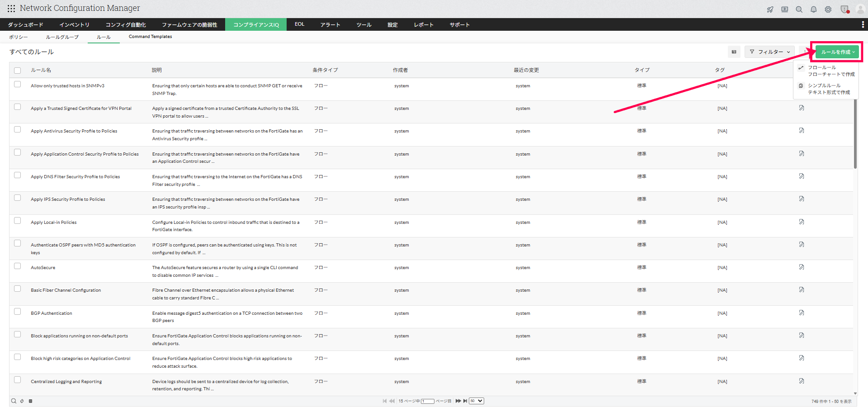
Task: Select checkbox for AutoSecure rule
Action: click(x=18, y=266)
